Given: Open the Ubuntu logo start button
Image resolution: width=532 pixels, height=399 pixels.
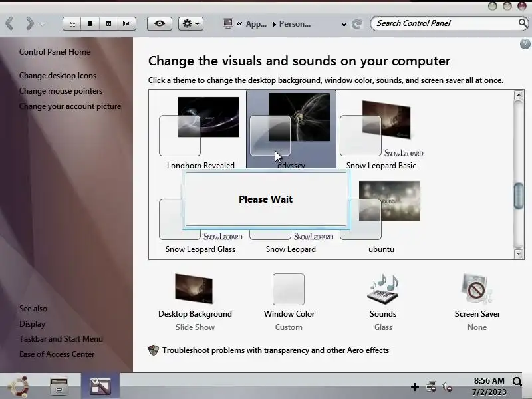Looking at the screenshot, I should coord(19,386).
